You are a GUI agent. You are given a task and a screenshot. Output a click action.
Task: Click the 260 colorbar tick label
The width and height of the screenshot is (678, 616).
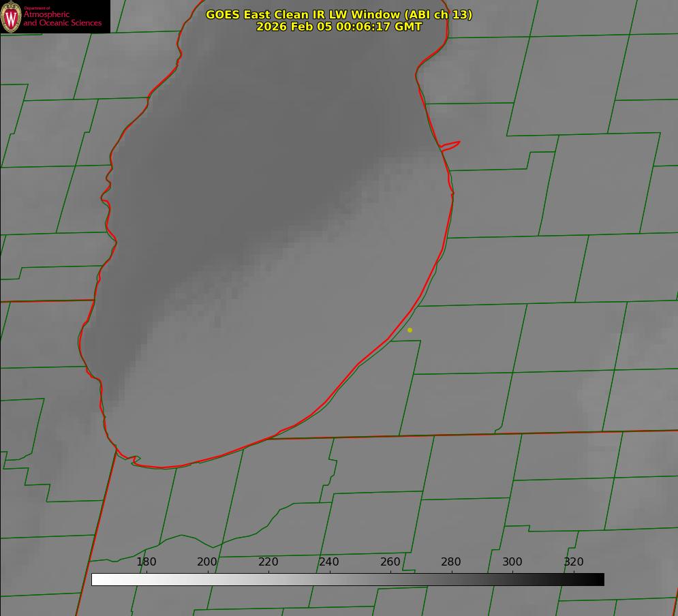point(390,562)
